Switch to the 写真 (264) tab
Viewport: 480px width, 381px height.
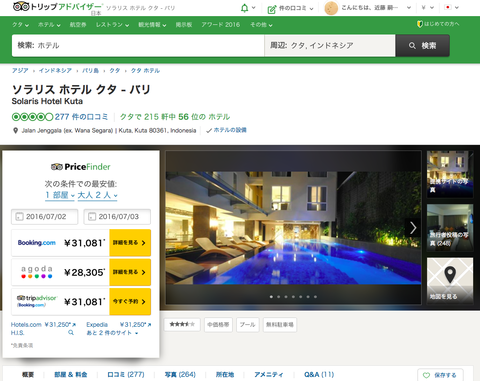click(x=180, y=375)
